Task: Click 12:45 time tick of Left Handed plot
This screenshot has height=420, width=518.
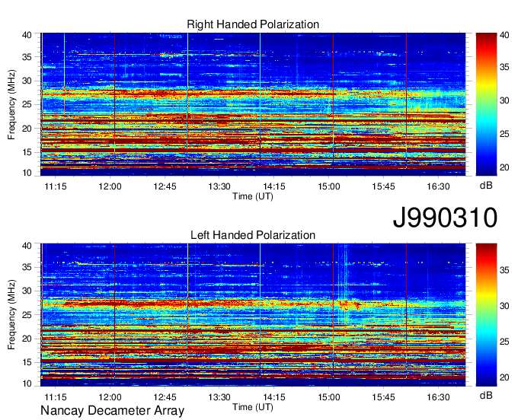Action: (165, 397)
